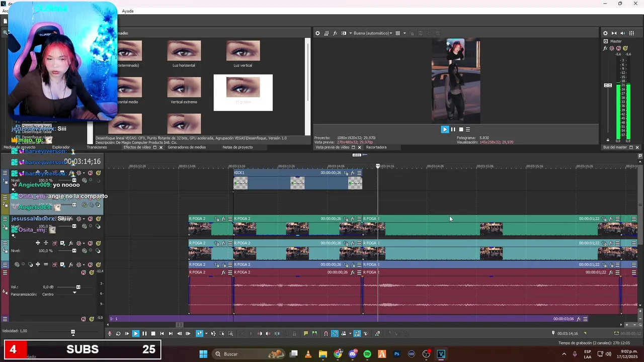
Task: Open track motion on track 4
Action: point(62,243)
